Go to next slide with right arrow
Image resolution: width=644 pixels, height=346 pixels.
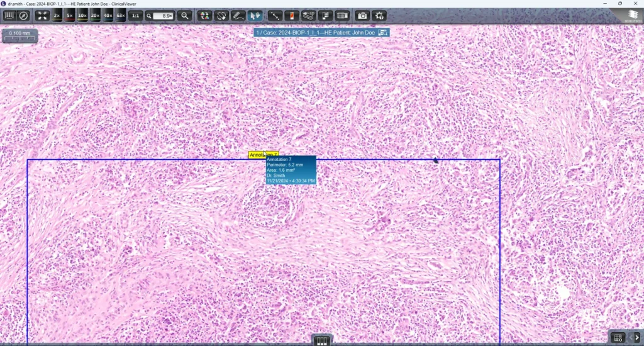coord(638,337)
